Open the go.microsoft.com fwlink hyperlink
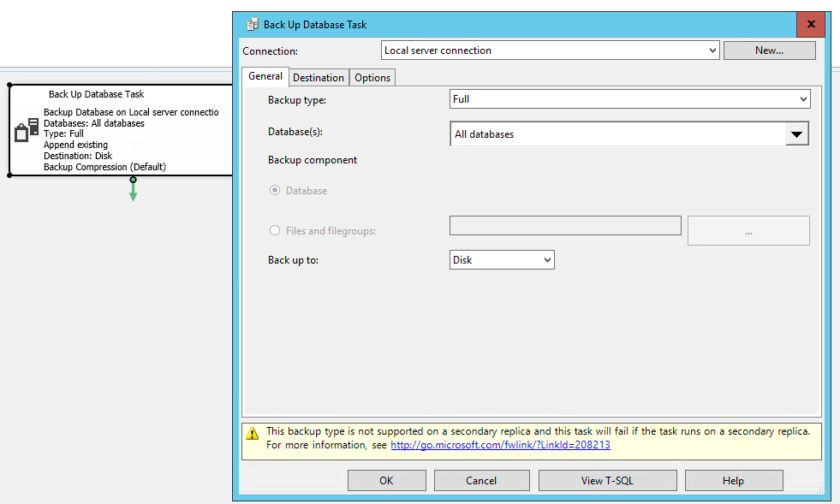Screen dimensions: 840x504 point(500,445)
